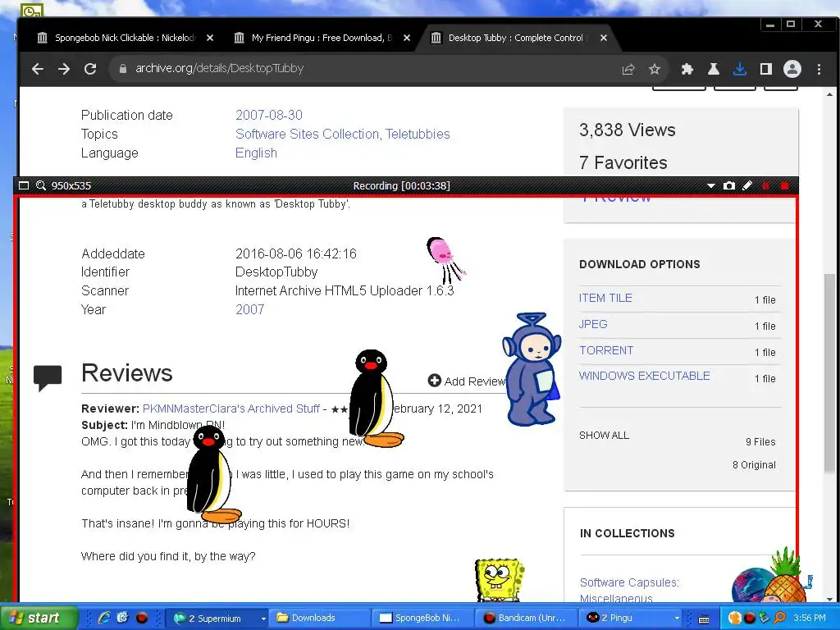Share this page via share icon
The width and height of the screenshot is (840, 630).
click(628, 69)
